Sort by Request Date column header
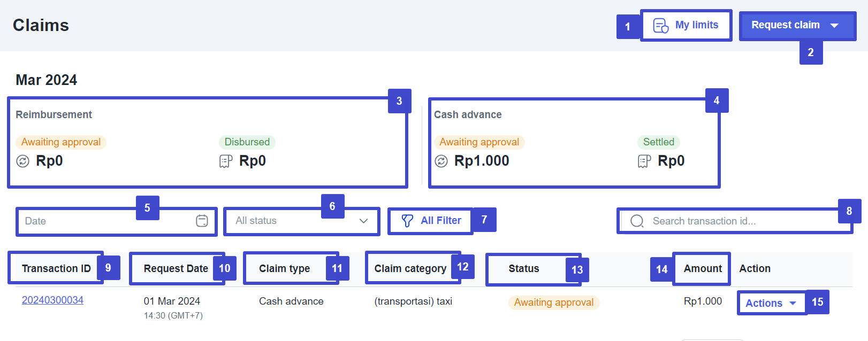This screenshot has height=341, width=868. (176, 268)
